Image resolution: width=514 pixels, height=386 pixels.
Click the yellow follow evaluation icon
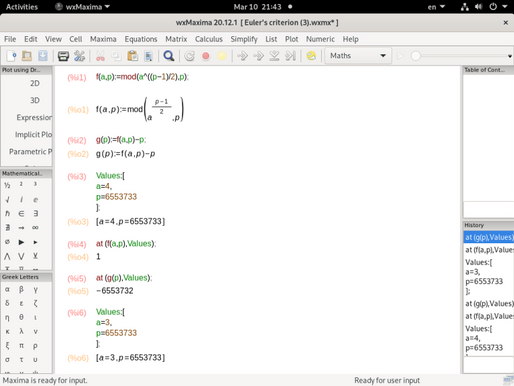coord(222,56)
